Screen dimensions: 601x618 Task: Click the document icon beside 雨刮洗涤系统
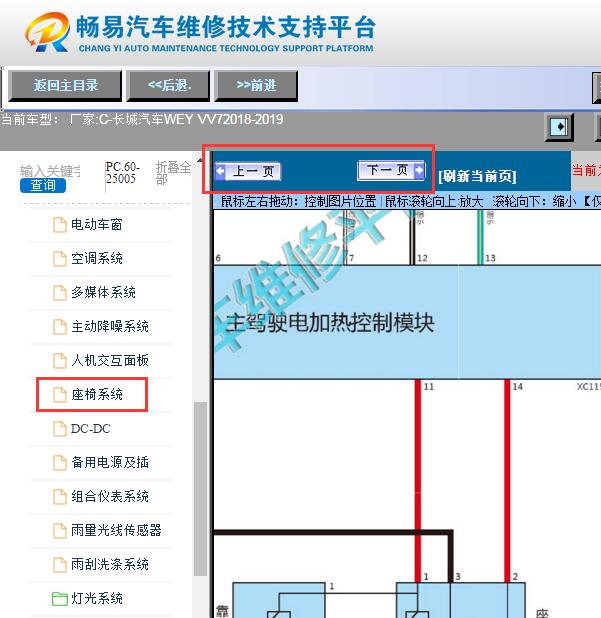point(60,565)
